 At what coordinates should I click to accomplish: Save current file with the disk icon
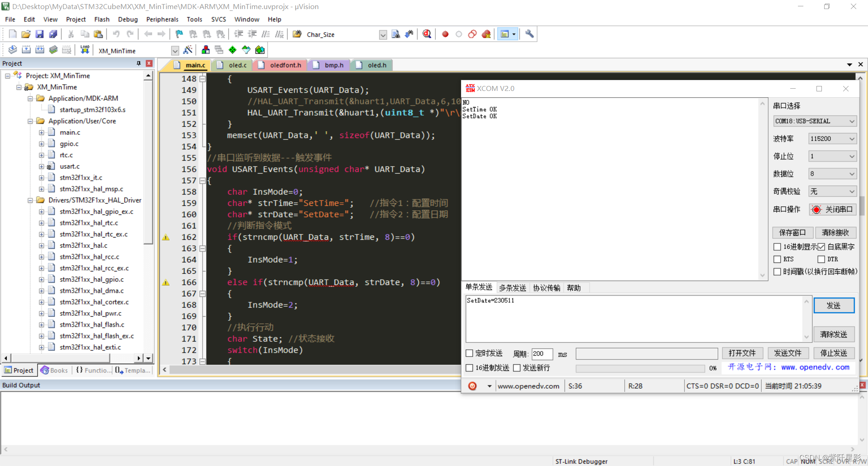coord(39,34)
